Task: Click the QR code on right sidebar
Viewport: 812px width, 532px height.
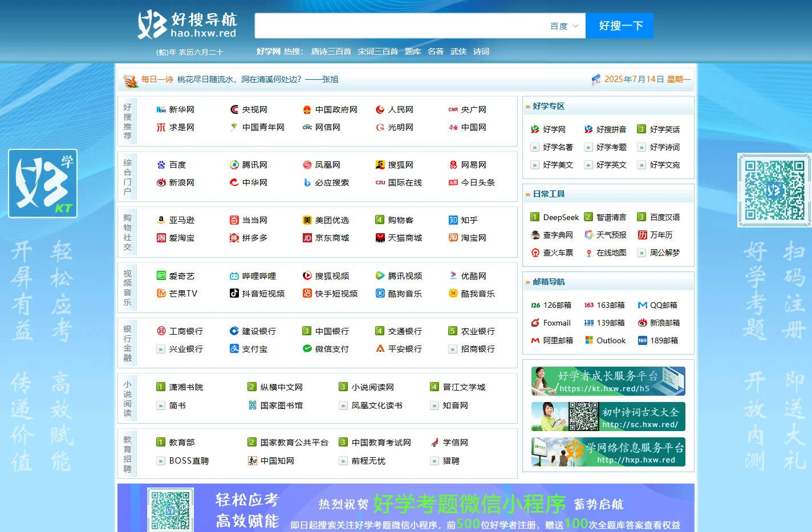Action: tap(774, 190)
